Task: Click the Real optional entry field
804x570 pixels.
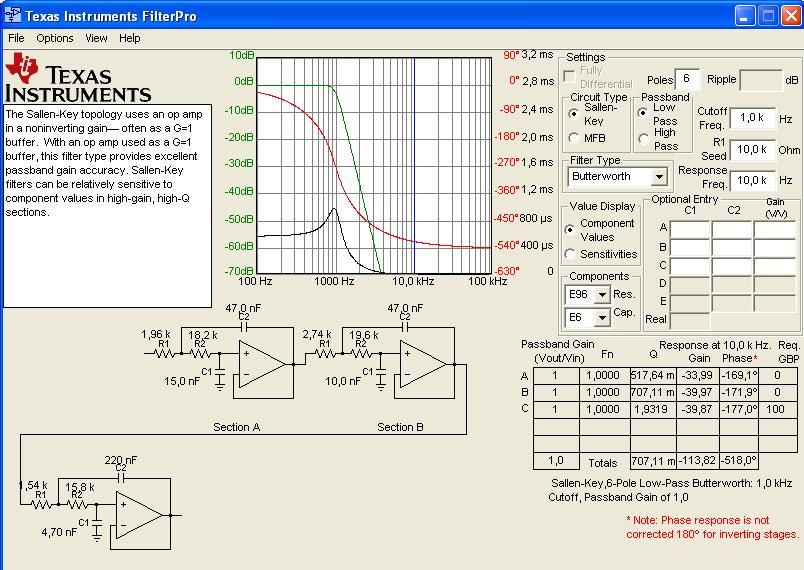Action: tap(690, 321)
